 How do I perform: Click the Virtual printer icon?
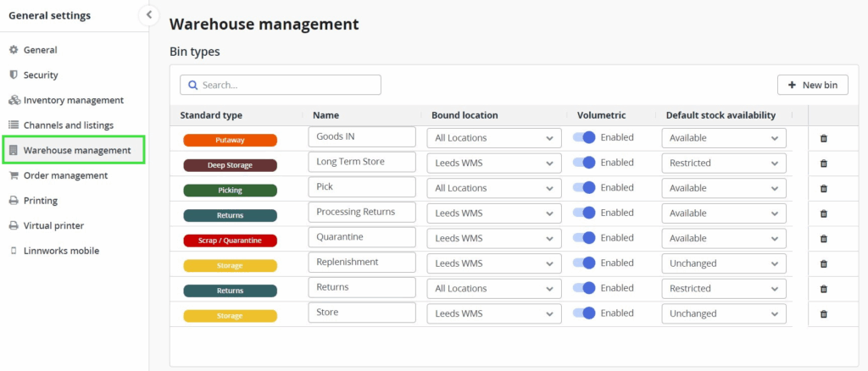click(14, 225)
